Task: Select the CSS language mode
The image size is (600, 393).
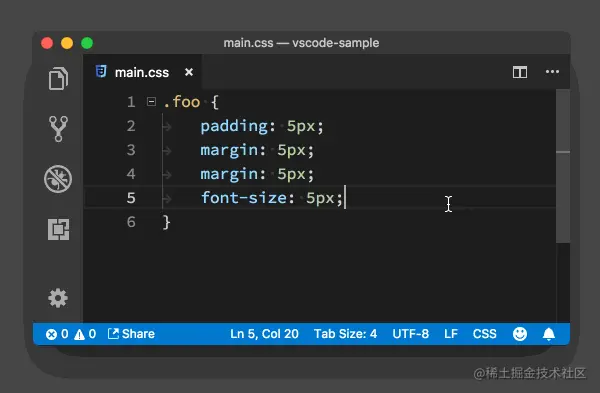Action: tap(484, 334)
